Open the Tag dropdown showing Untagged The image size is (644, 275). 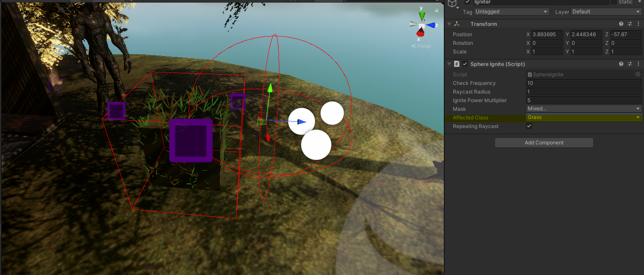512,12
